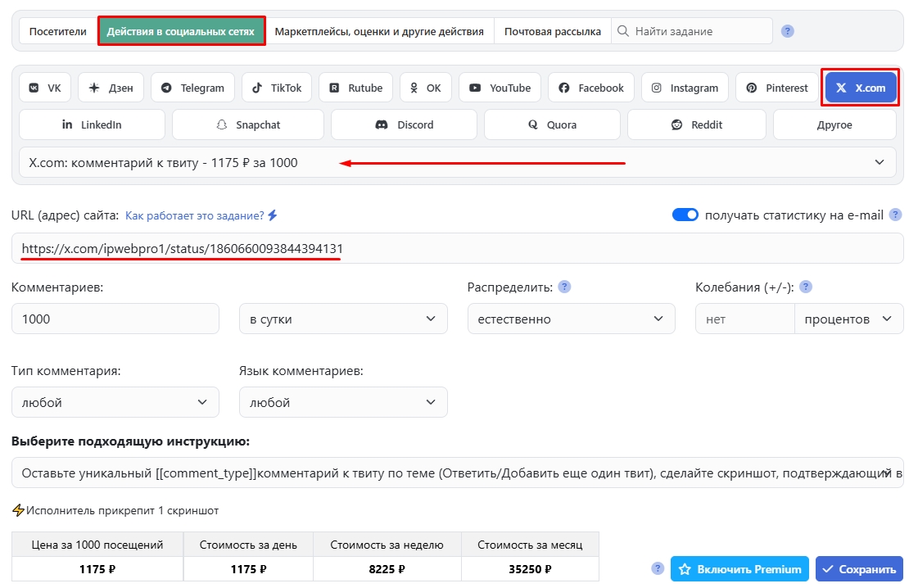
Task: Open the 'Почтовая рассылка' tab
Action: [552, 31]
